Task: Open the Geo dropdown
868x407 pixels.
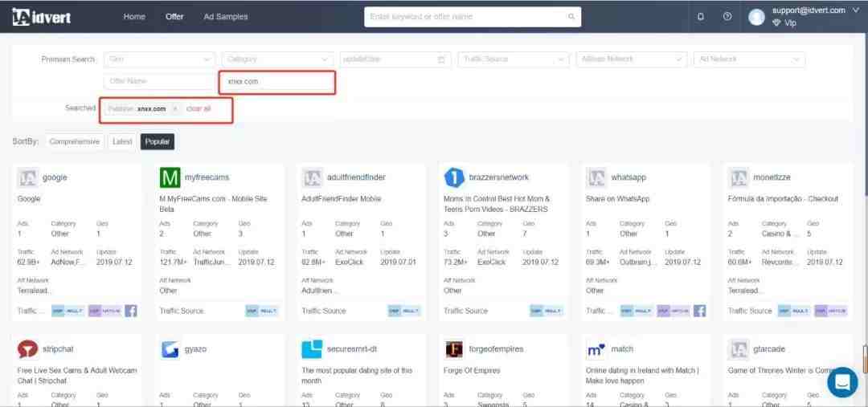Action: pyautogui.click(x=159, y=59)
